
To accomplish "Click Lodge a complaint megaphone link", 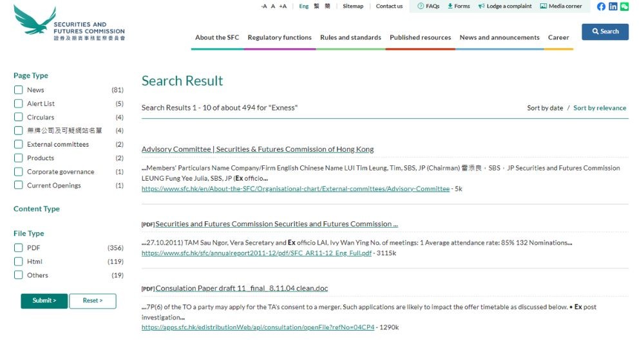I will (505, 6).
